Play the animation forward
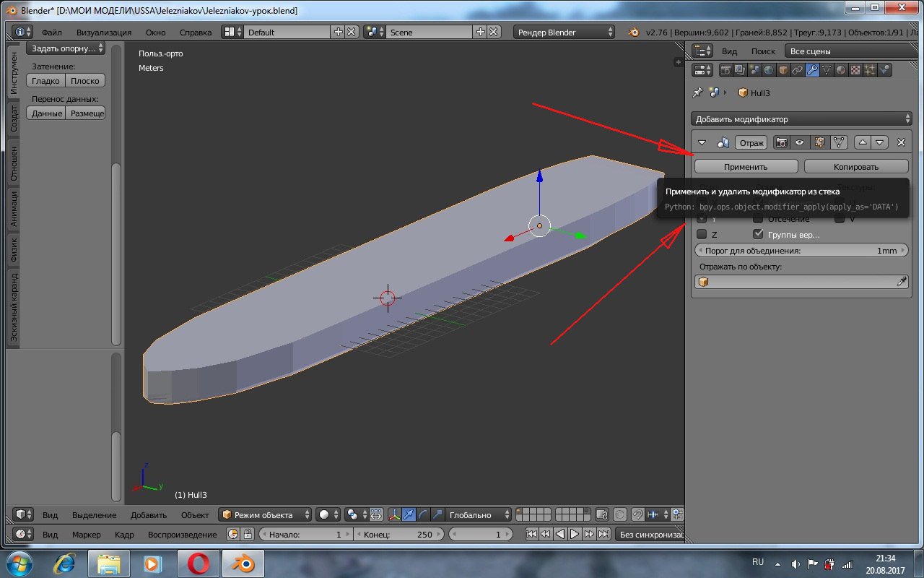 [575, 535]
